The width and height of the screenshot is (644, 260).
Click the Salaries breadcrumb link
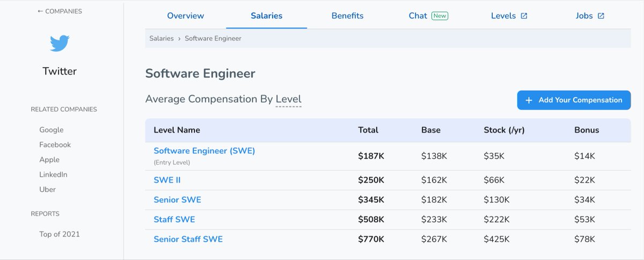click(162, 39)
